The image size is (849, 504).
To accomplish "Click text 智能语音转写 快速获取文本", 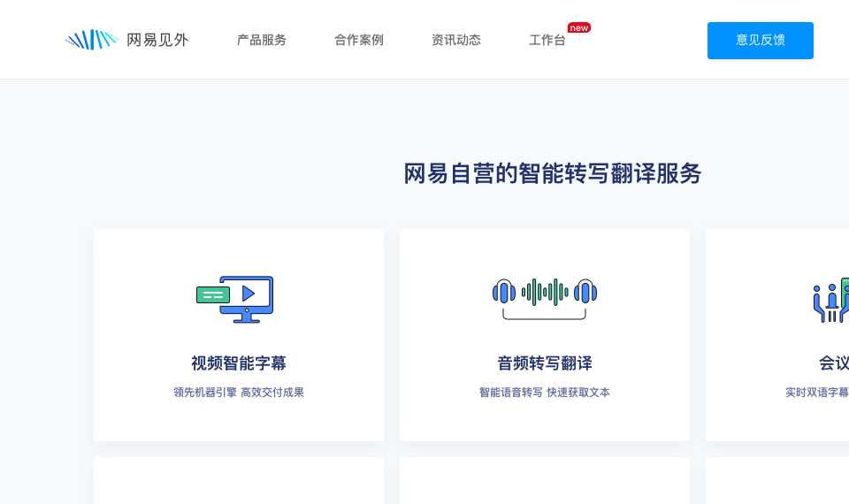I will pyautogui.click(x=545, y=393).
